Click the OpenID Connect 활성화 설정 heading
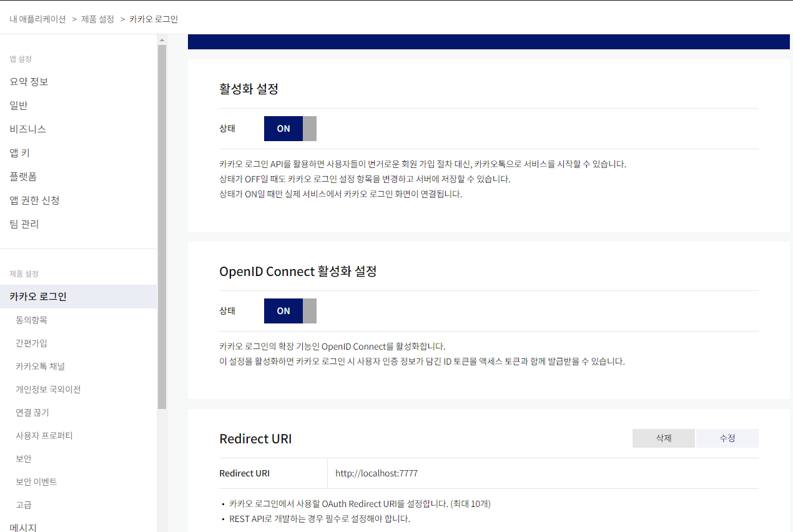The height and width of the screenshot is (532, 793). pos(298,272)
